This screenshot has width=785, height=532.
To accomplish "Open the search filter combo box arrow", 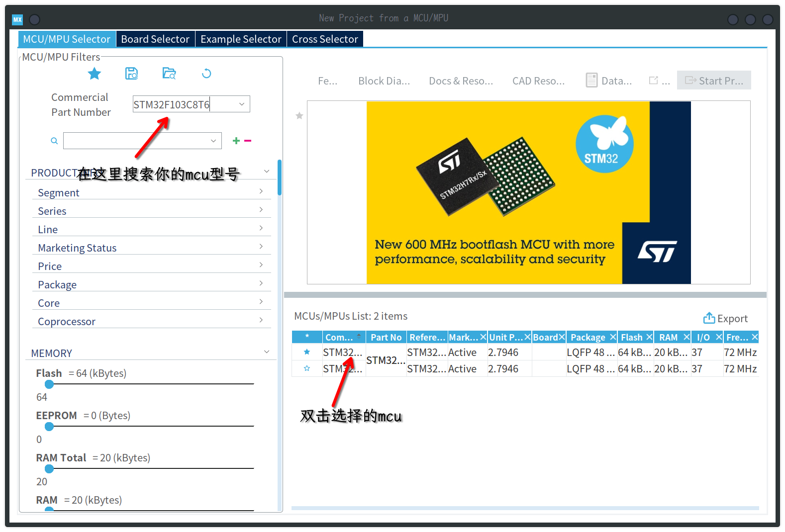I will [213, 141].
